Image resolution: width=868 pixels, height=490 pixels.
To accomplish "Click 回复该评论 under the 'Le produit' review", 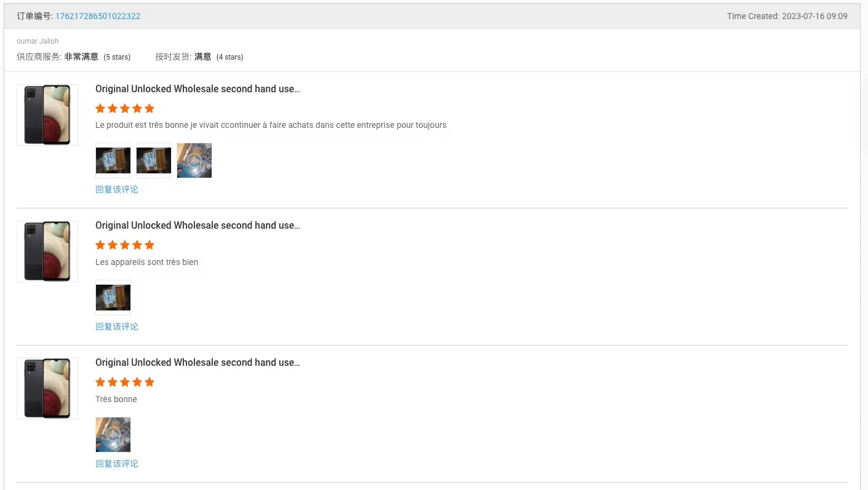I will click(x=117, y=189).
